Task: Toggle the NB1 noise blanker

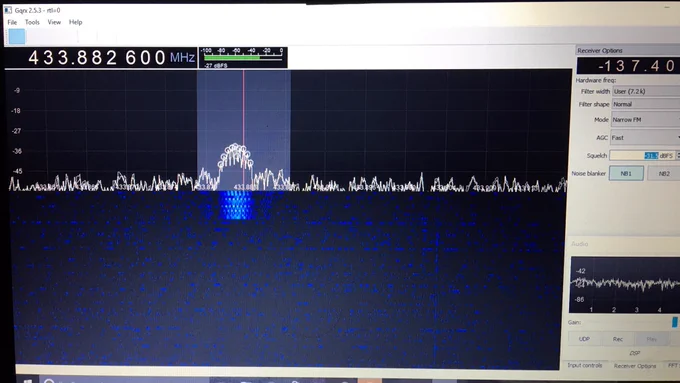Action: point(626,173)
